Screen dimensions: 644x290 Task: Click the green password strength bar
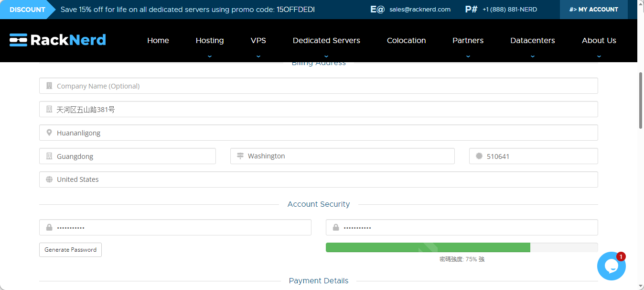point(428,247)
